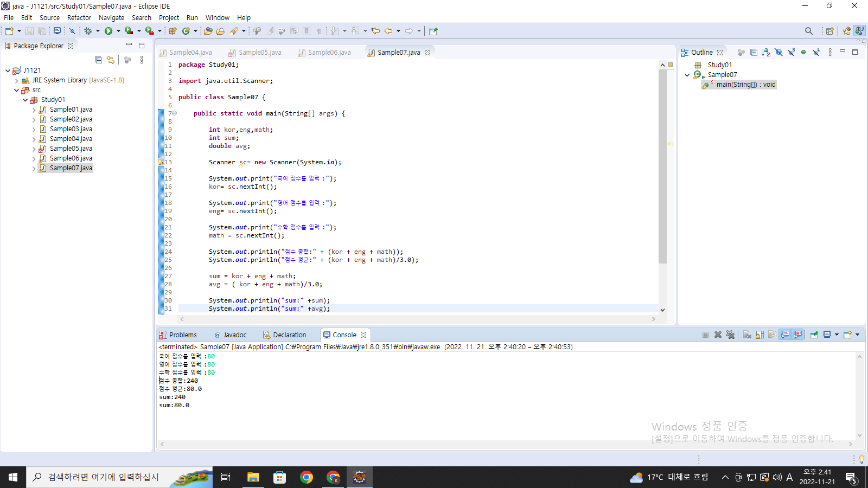The height and width of the screenshot is (488, 868).
Task: Switch to the Sample04.java editor tab
Action: 186,53
